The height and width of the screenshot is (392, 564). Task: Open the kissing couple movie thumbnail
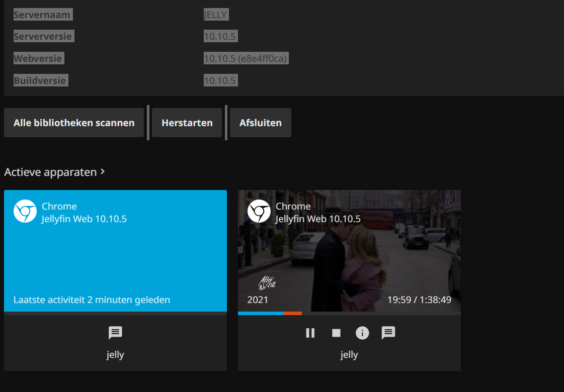349,251
